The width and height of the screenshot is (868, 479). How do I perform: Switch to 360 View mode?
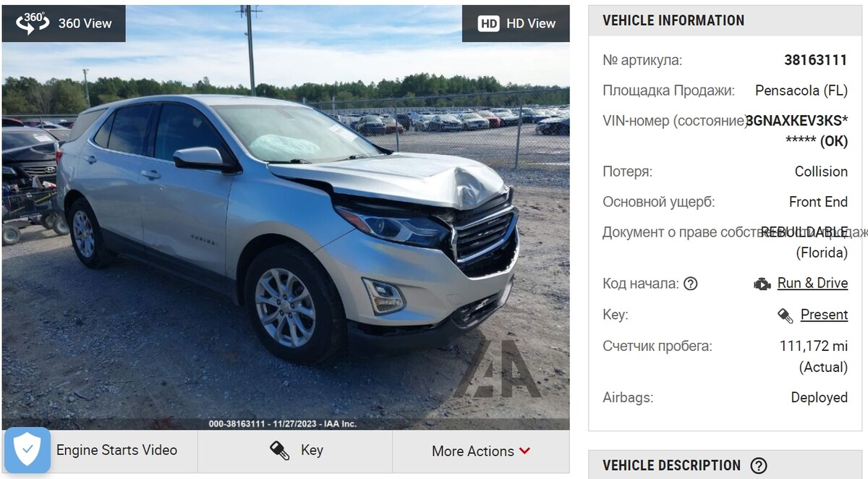coord(64,23)
